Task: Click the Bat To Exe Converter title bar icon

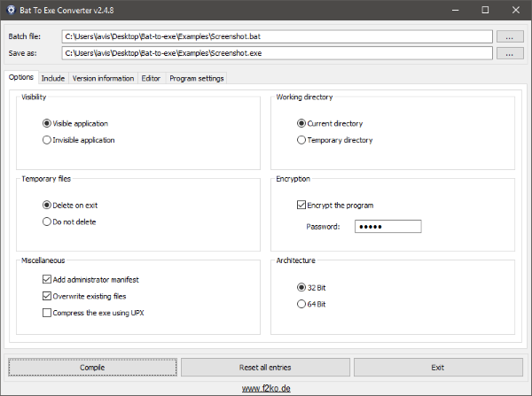Action: (x=12, y=10)
